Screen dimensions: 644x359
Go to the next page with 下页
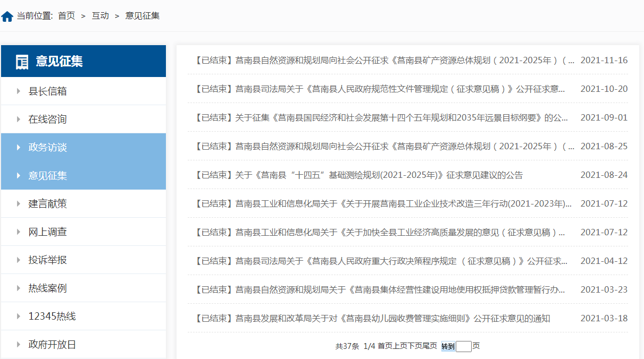click(x=415, y=346)
